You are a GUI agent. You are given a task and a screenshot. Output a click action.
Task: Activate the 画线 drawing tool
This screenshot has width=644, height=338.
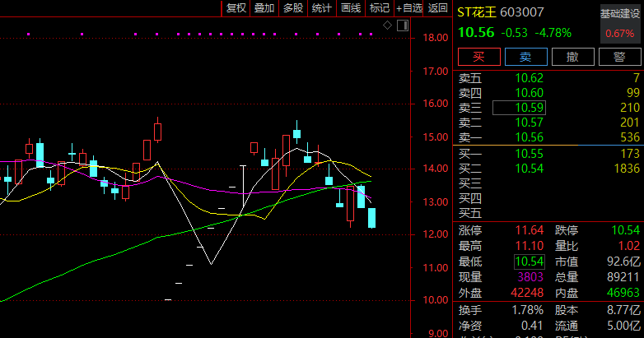coord(351,8)
